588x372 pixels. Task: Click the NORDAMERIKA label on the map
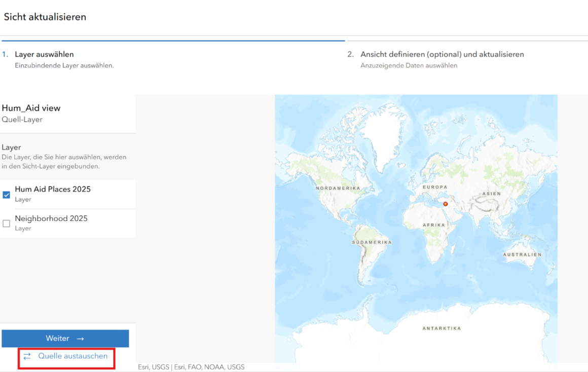click(x=338, y=188)
